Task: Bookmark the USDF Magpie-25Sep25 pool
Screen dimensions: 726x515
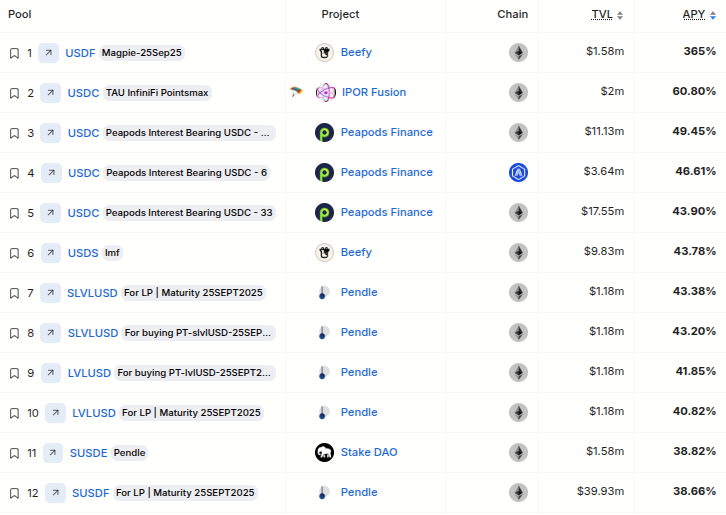Action: [x=14, y=53]
